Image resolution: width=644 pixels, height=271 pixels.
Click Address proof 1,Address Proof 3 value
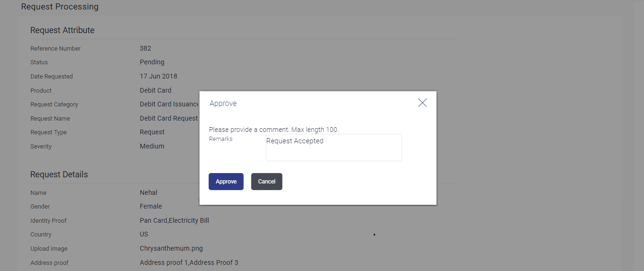click(189, 262)
